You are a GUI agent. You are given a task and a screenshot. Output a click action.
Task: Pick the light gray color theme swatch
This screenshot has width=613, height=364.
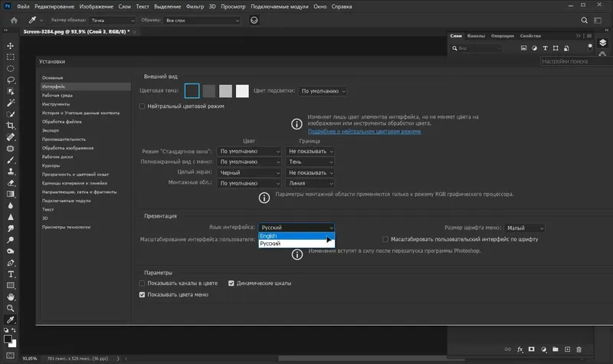(x=225, y=91)
